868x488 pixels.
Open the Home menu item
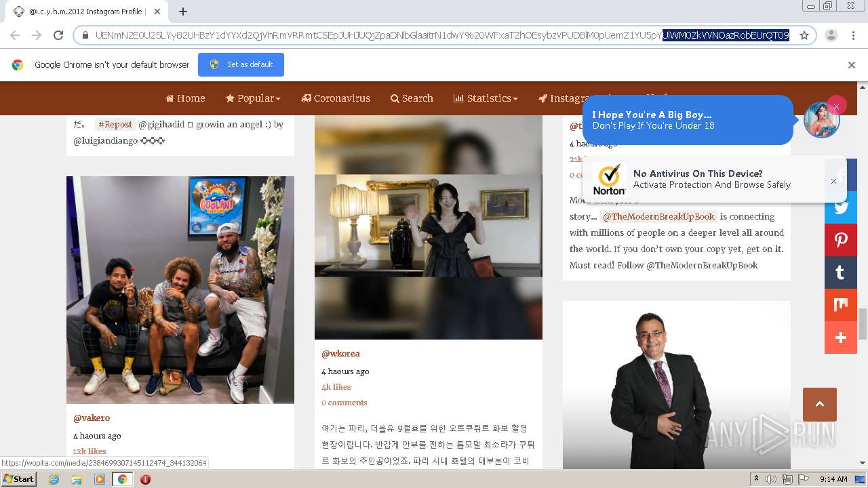(185, 98)
